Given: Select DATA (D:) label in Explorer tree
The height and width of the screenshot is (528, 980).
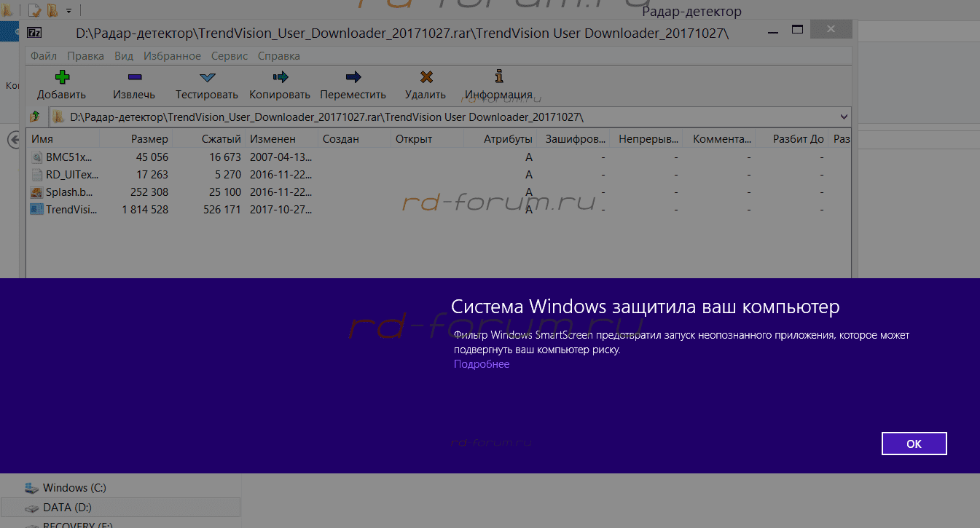Looking at the screenshot, I should [x=67, y=508].
